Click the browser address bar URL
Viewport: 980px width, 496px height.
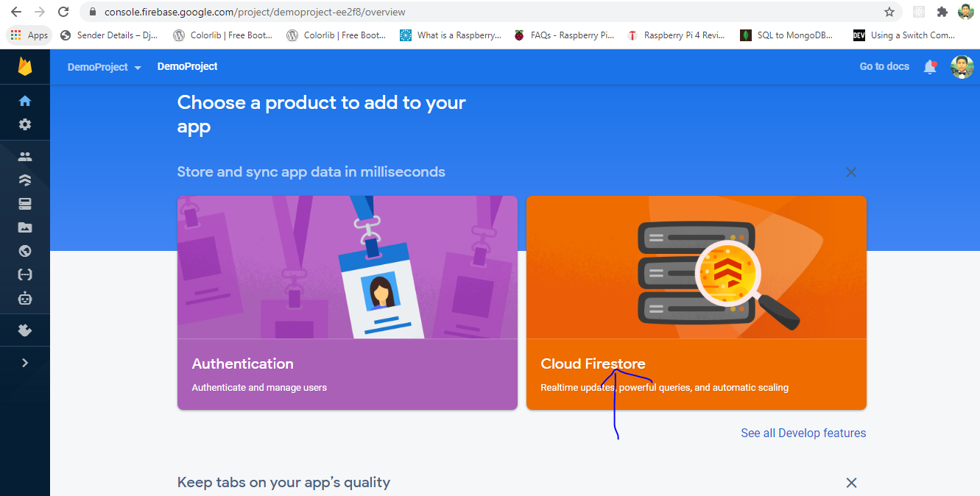[x=442, y=12]
